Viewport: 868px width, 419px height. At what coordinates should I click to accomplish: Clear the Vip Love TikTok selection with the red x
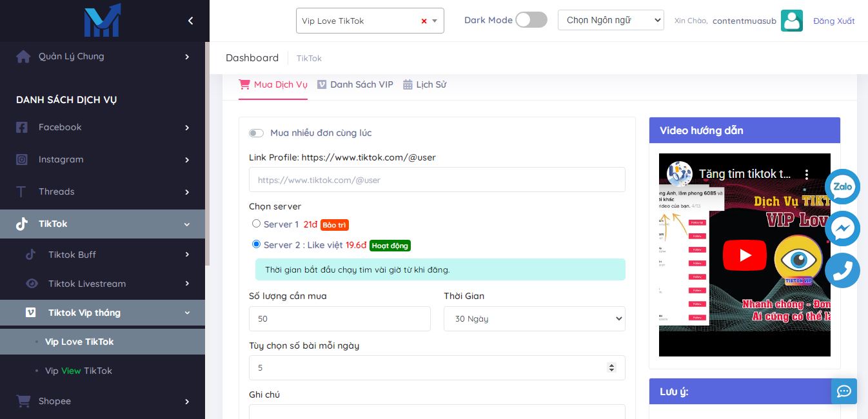[424, 21]
